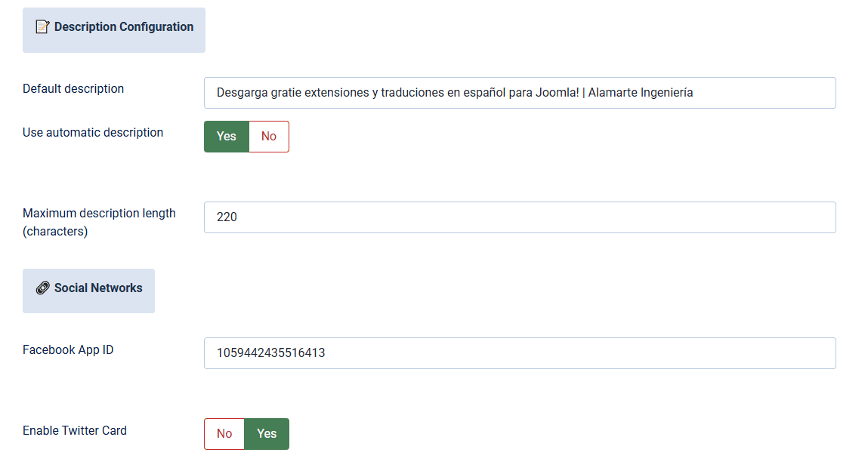Select the Description Configuration heading text

pos(124,27)
